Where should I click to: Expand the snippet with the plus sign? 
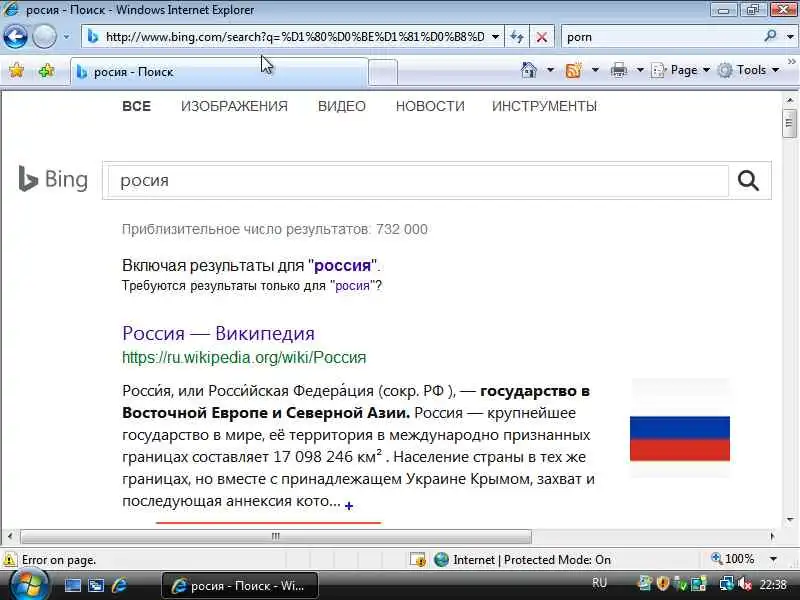[349, 506]
